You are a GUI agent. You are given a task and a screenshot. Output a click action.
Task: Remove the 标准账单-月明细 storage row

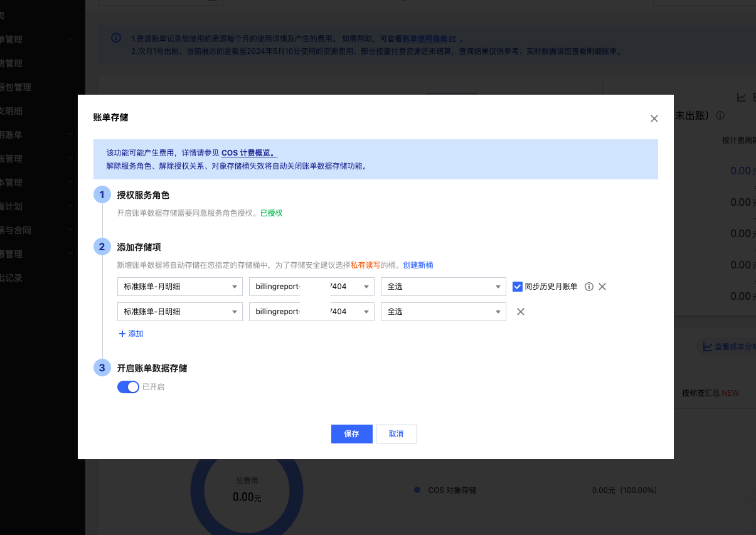(x=602, y=287)
